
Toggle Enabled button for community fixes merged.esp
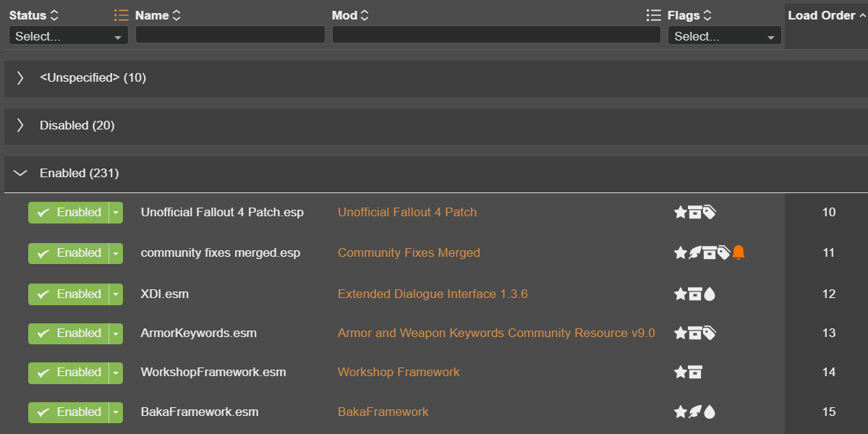pyautogui.click(x=68, y=253)
